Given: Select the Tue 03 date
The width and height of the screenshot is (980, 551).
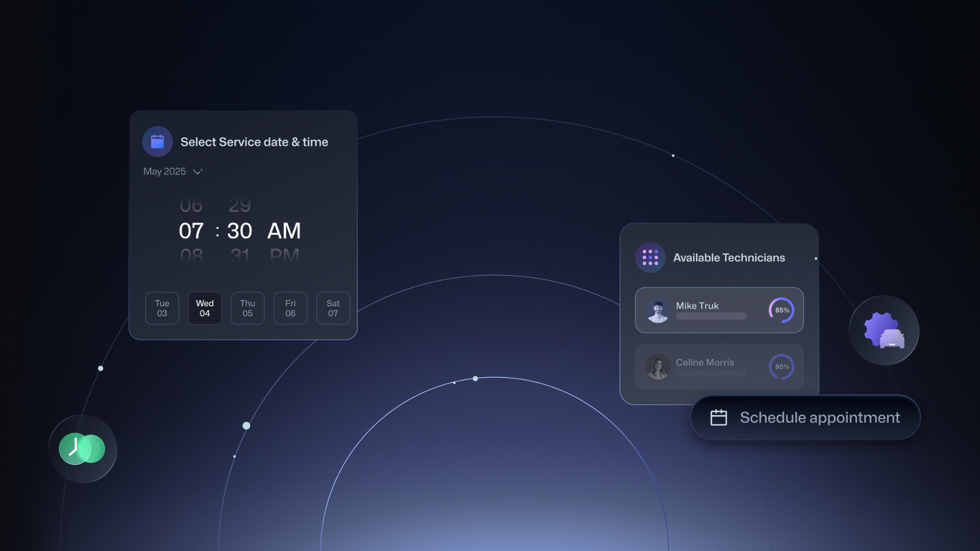Looking at the screenshot, I should (162, 308).
